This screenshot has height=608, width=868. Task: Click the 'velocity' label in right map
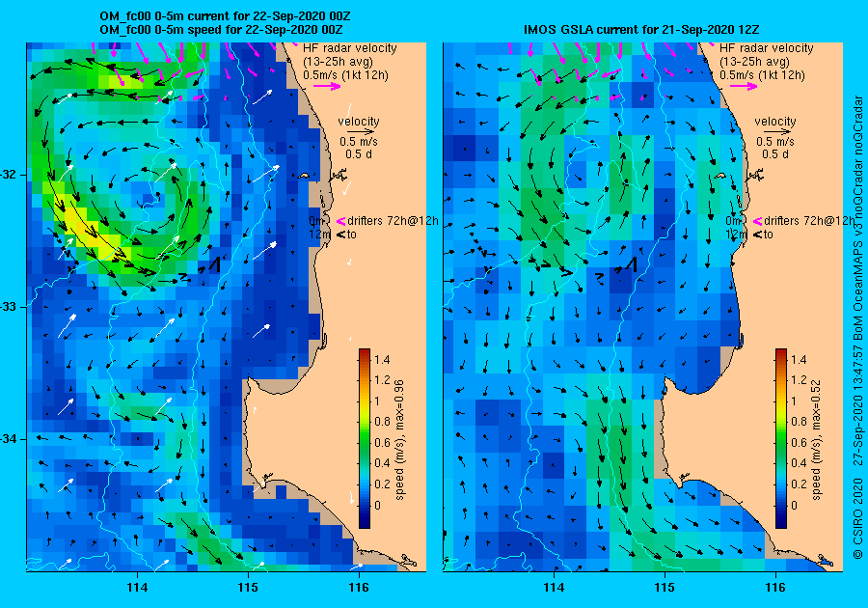(x=775, y=122)
